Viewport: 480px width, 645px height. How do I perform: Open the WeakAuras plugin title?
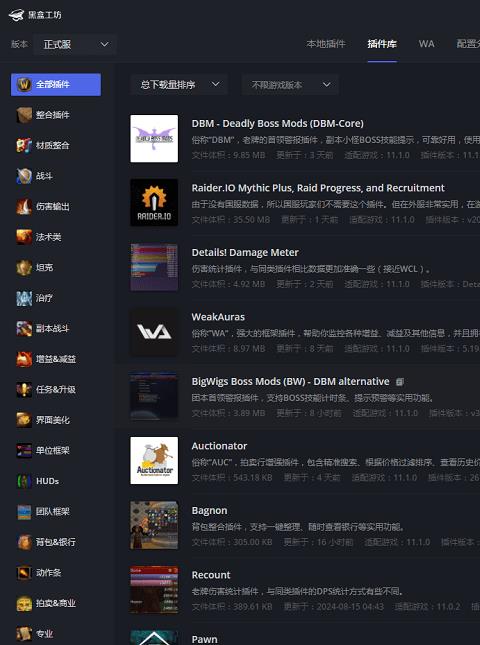218,317
